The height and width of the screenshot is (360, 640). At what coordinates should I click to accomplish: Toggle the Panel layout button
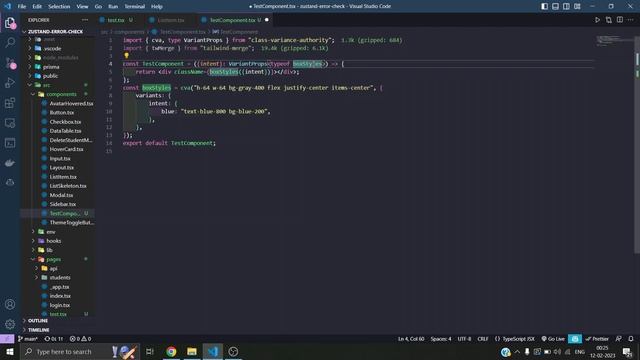click(556, 6)
